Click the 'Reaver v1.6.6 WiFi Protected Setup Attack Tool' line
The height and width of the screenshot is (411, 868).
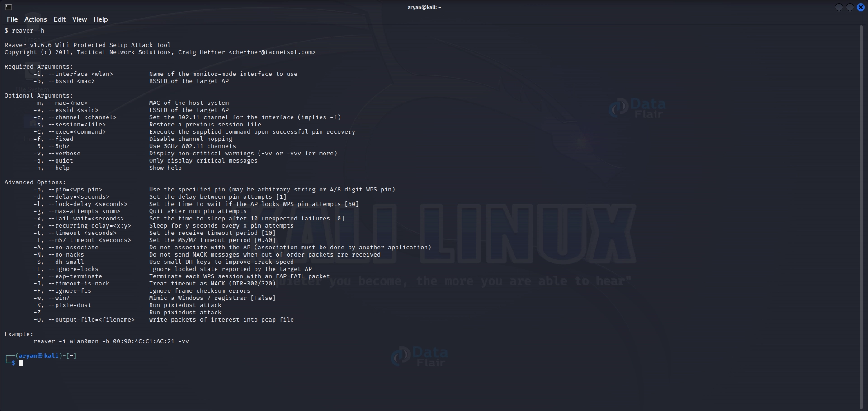point(88,45)
